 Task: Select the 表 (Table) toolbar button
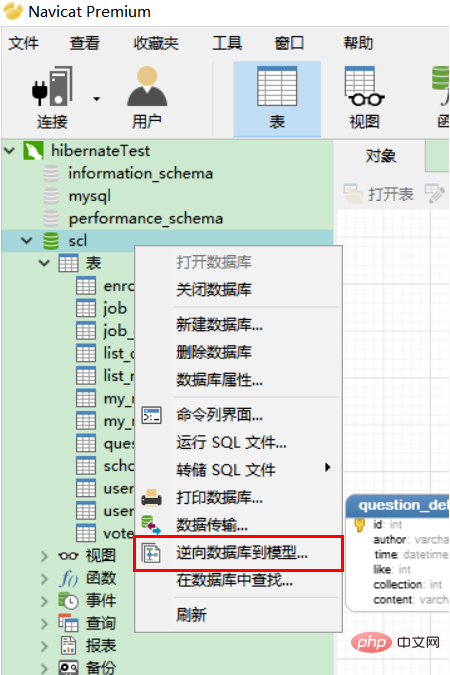click(x=277, y=99)
